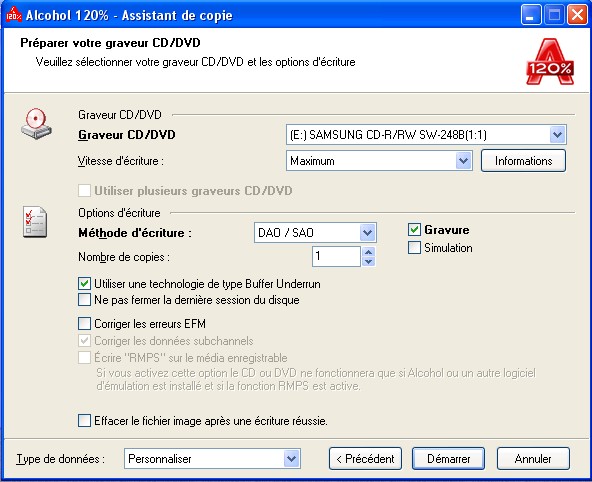Click the Méthode d'écriture label
This screenshot has height=482, width=592.
click(135, 233)
